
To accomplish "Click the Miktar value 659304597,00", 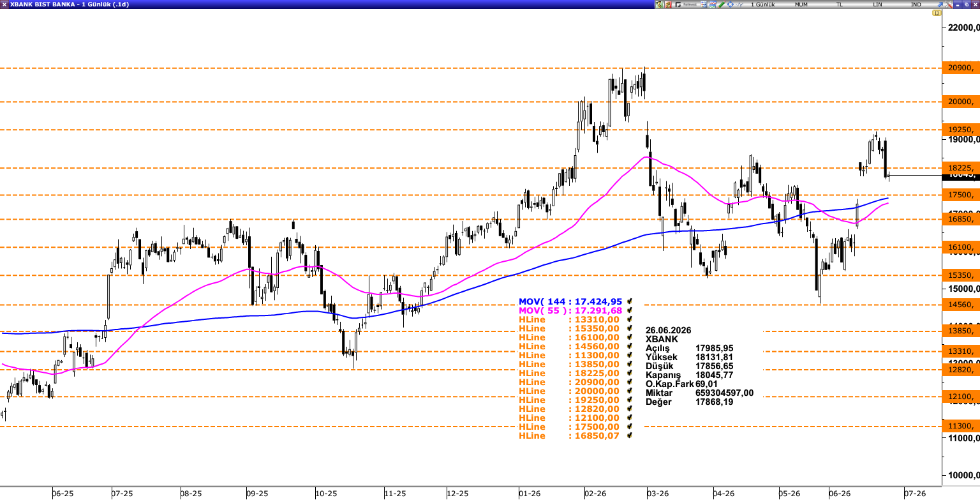I will point(725,393).
